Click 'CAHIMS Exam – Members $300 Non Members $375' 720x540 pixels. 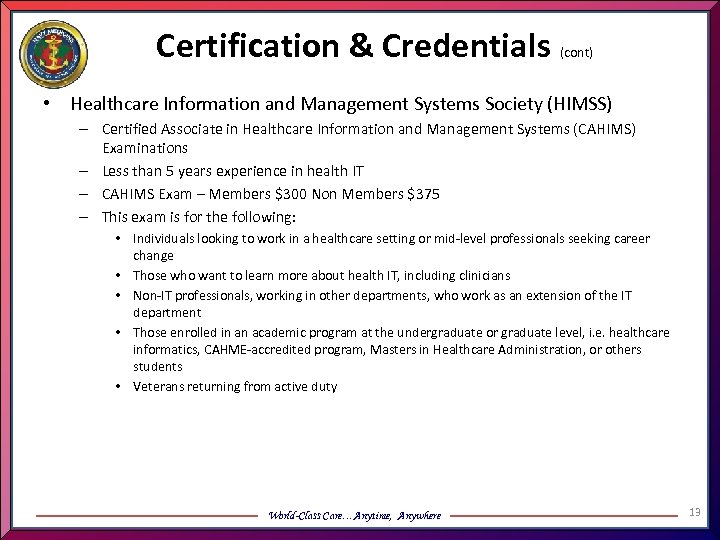[x=271, y=194]
